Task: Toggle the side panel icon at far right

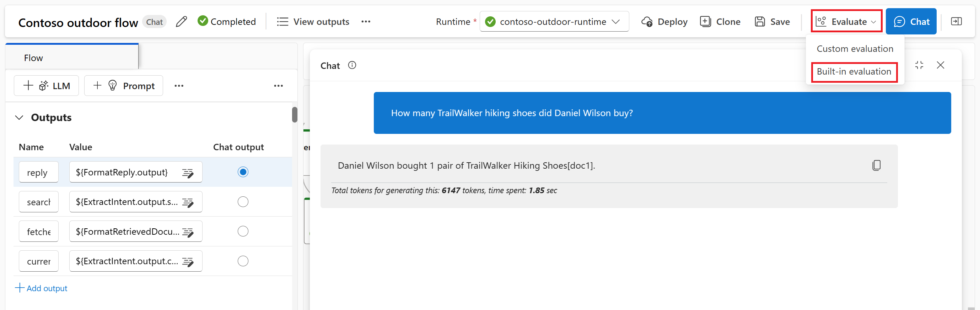Action: click(x=956, y=22)
